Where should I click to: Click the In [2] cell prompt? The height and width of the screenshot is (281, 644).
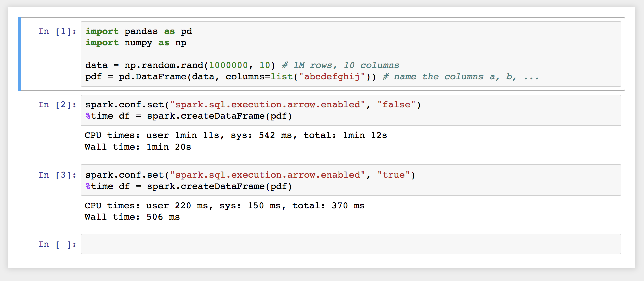click(x=57, y=105)
